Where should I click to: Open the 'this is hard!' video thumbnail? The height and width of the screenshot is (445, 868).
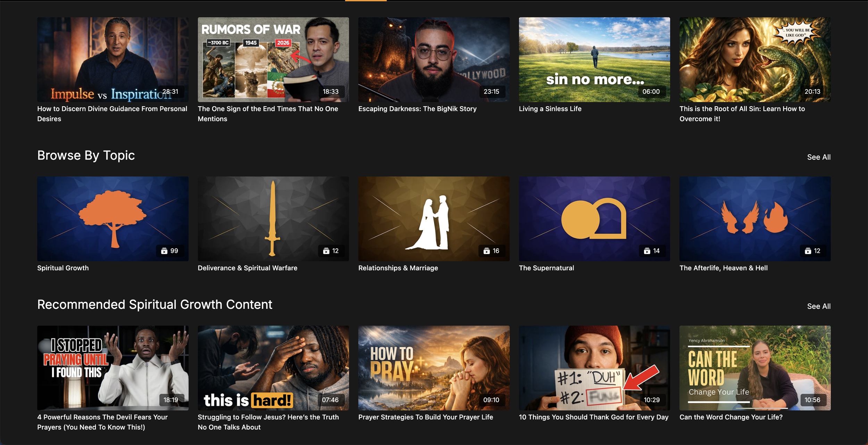[x=273, y=368]
